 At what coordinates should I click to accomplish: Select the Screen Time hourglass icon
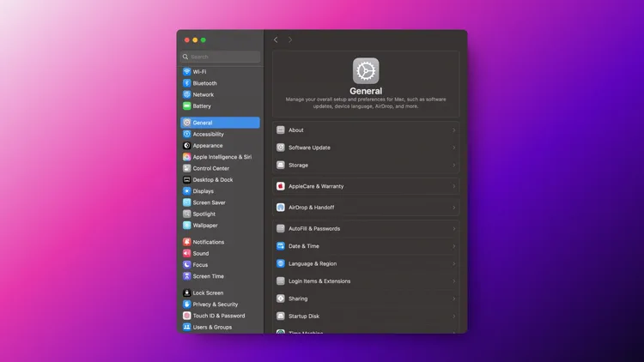187,276
